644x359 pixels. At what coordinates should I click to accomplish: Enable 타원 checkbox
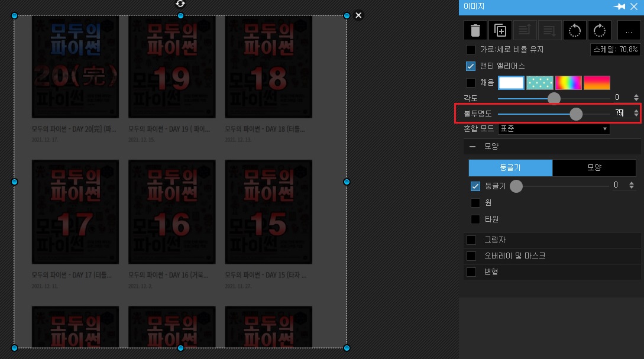(x=475, y=219)
